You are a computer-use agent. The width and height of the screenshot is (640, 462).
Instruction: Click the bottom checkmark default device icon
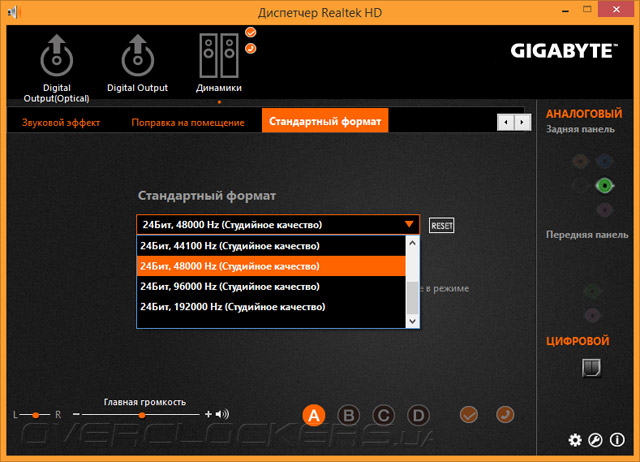pos(469,415)
